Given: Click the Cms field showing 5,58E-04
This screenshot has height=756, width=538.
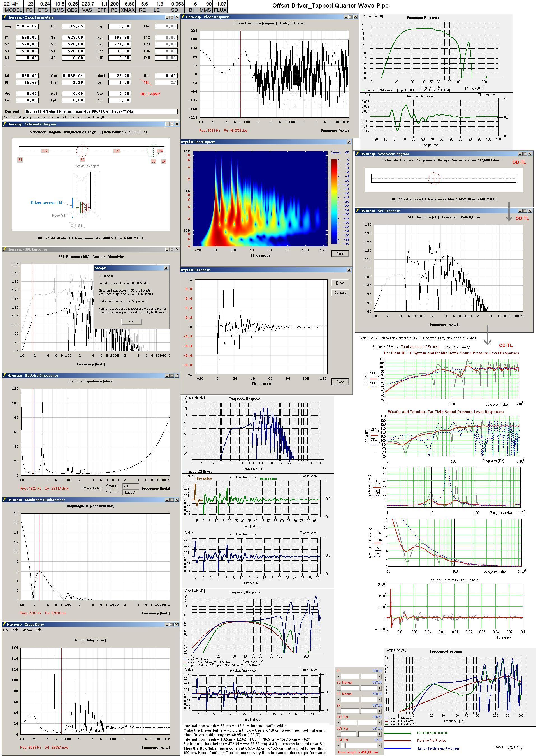Looking at the screenshot, I should [73, 76].
